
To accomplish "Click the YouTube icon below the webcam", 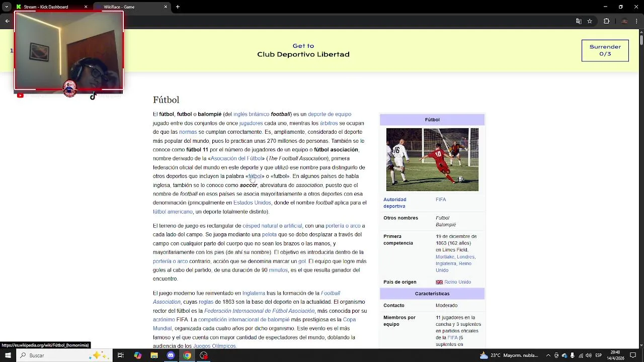I will [20, 96].
